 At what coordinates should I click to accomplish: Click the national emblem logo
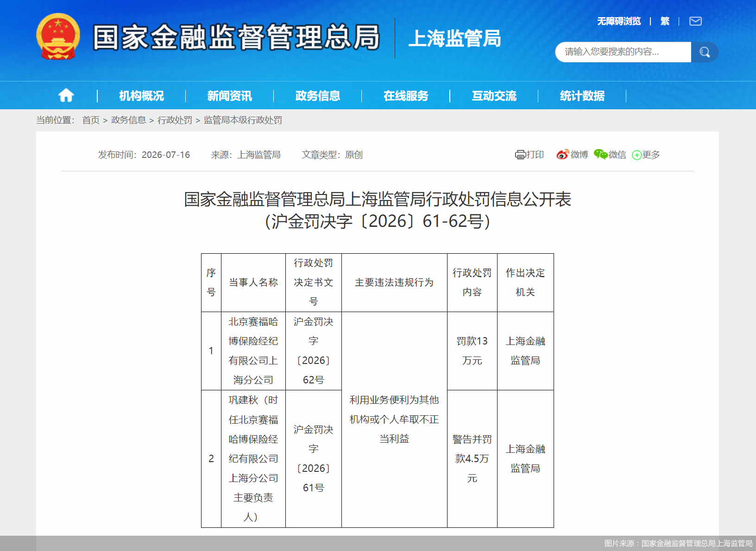tap(58, 37)
